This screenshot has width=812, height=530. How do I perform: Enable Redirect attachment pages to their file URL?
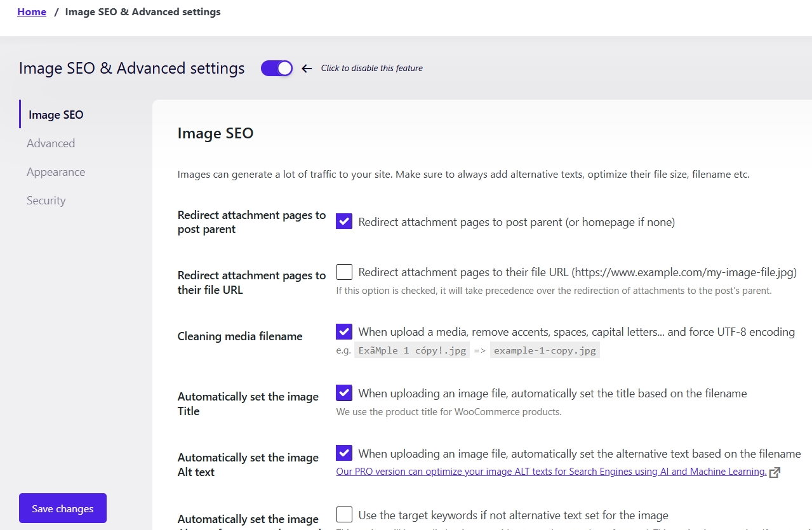344,272
